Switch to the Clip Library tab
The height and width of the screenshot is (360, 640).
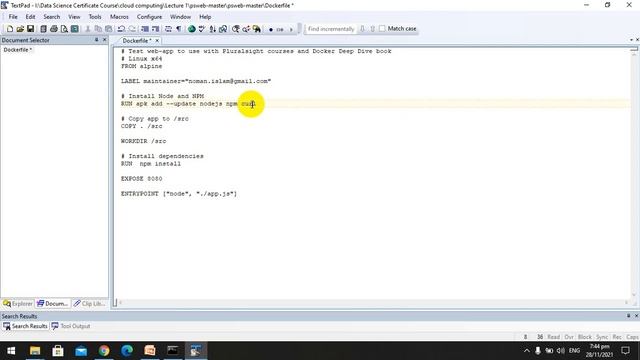[x=89, y=304]
